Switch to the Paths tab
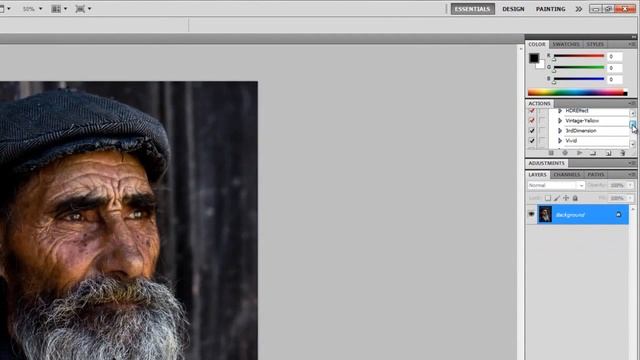This screenshot has height=360, width=640. (x=596, y=175)
